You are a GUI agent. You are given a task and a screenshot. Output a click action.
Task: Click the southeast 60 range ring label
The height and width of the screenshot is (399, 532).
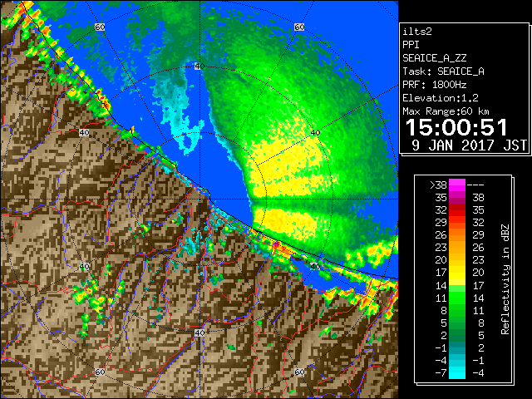point(299,372)
